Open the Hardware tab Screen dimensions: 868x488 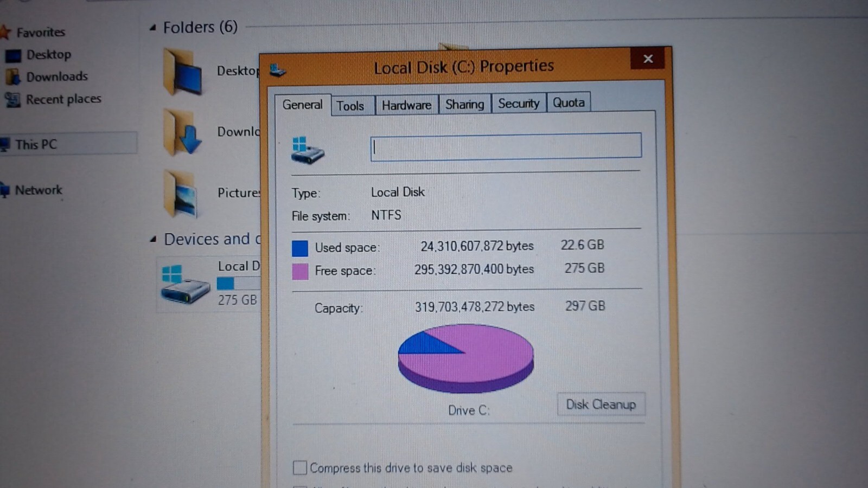(x=406, y=105)
